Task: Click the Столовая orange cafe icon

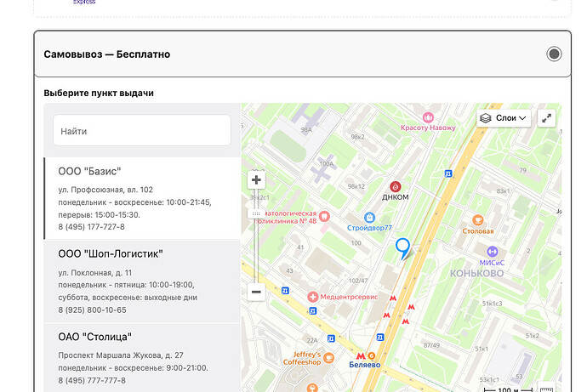Action: click(x=478, y=220)
